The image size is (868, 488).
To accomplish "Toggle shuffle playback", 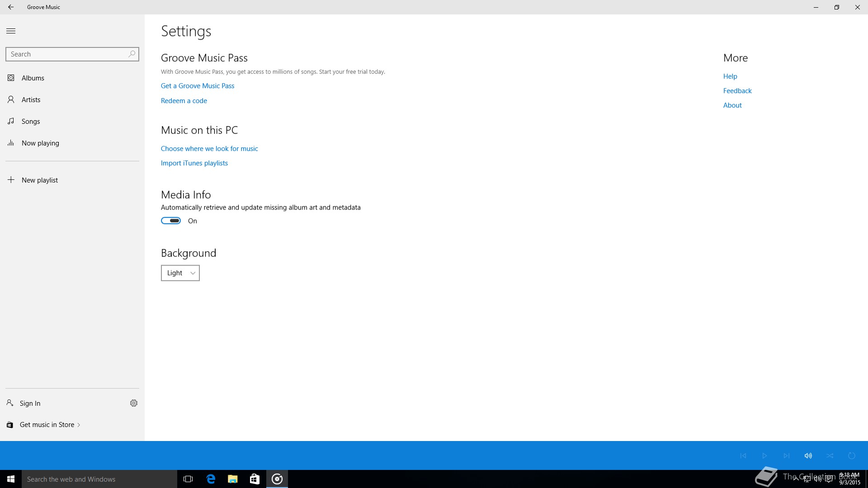I will point(830,455).
